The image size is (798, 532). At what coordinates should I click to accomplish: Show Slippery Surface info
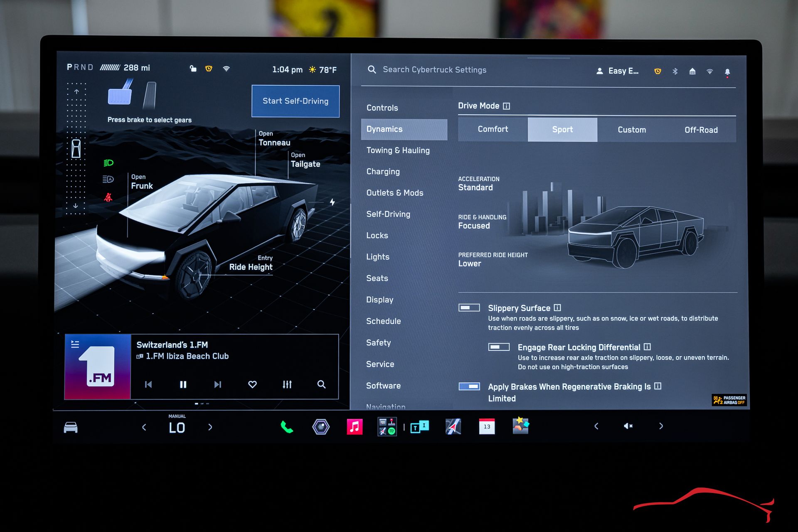coord(557,308)
